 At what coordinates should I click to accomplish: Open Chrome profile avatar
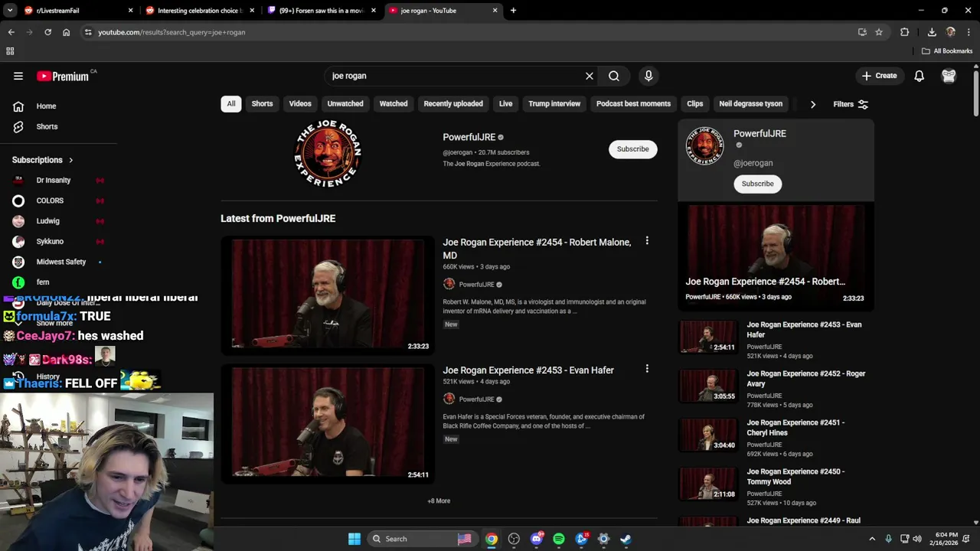point(951,32)
